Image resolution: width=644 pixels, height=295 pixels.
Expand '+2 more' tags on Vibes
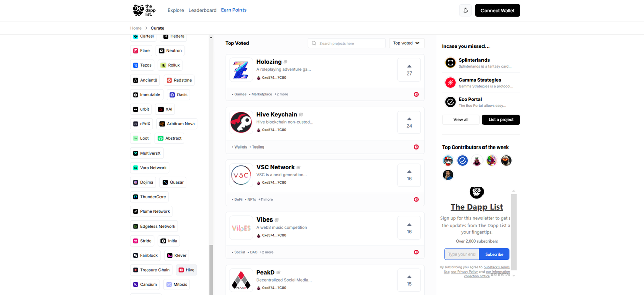267,252
